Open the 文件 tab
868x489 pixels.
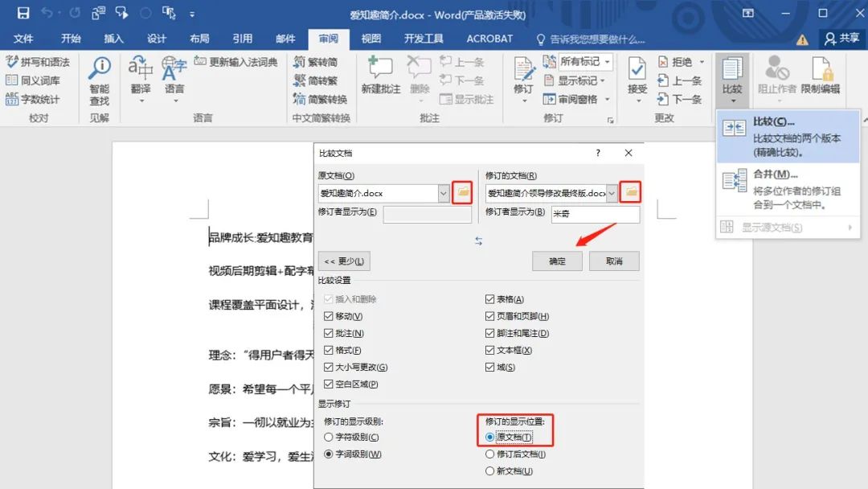[x=23, y=39]
